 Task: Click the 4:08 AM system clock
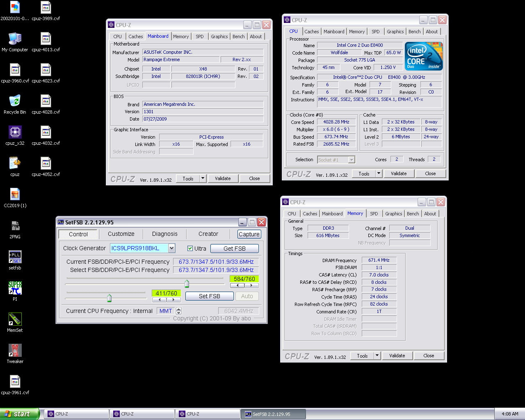[x=510, y=414]
